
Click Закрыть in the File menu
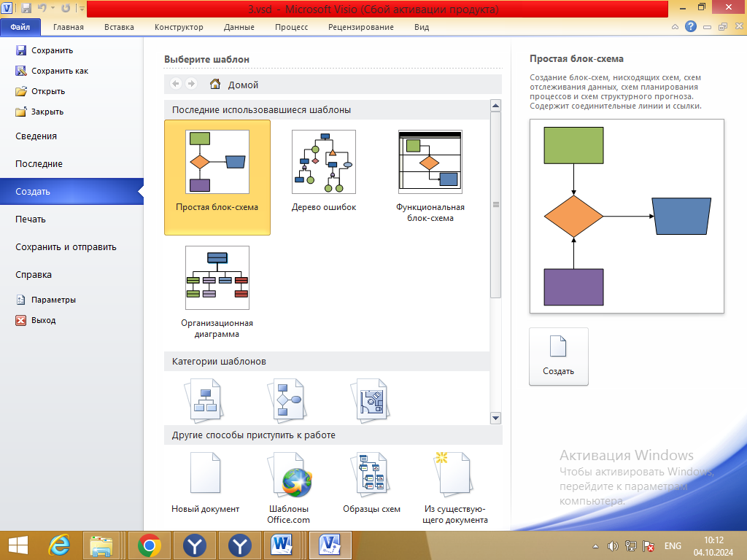tap(39, 112)
